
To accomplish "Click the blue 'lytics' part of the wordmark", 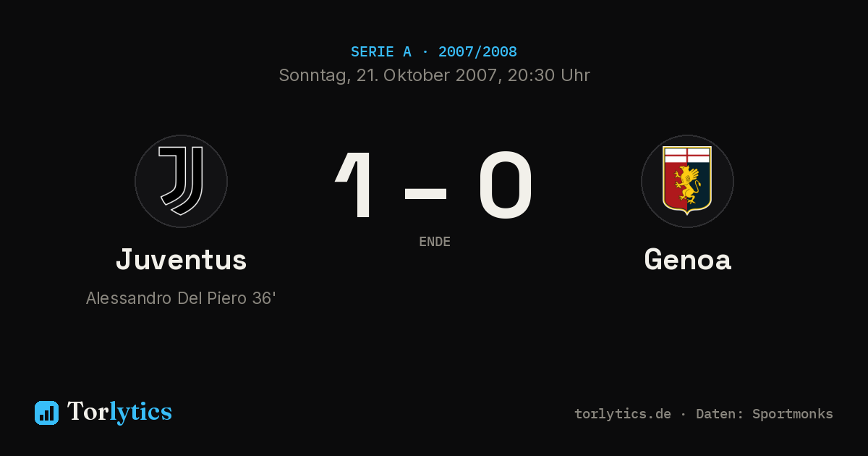I will [140, 413].
